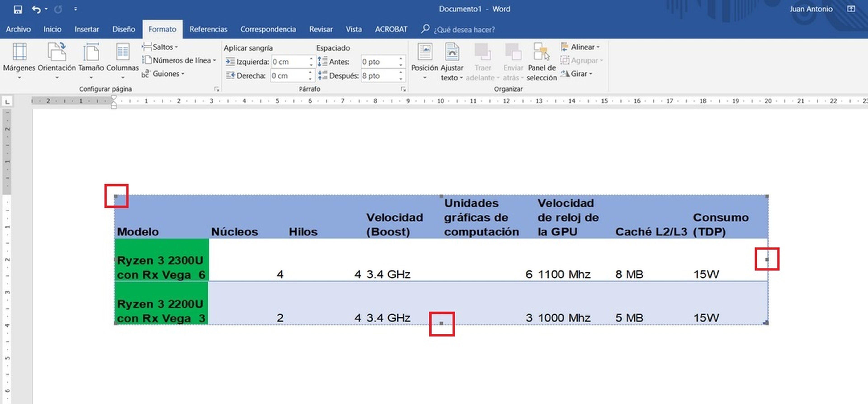868x404 pixels.
Task: Click the tab stop selector on the ruler
Action: coord(7,101)
